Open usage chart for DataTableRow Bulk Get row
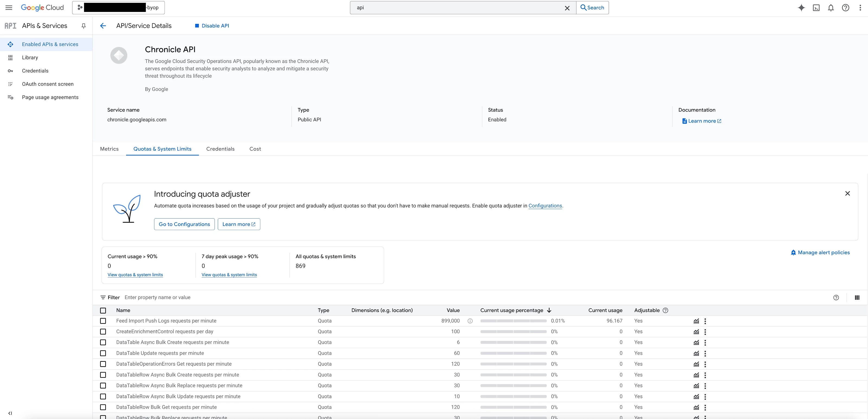The height and width of the screenshot is (419, 868). coord(696,407)
